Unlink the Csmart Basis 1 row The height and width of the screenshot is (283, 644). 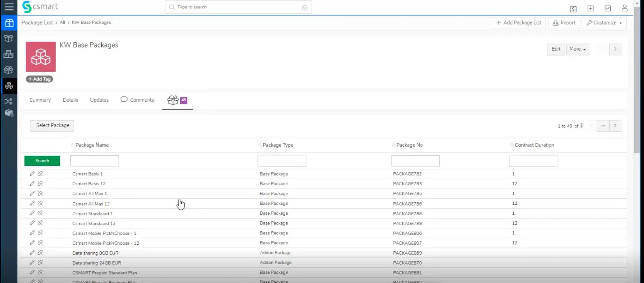click(x=40, y=174)
